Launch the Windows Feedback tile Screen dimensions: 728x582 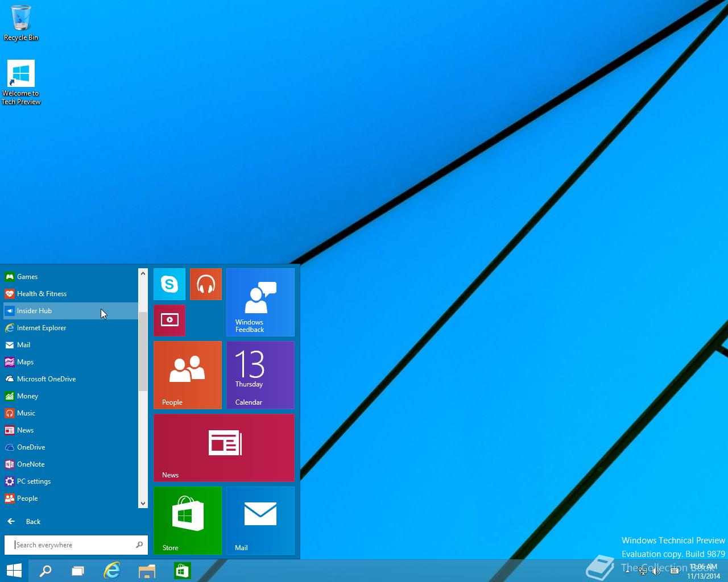(x=260, y=302)
